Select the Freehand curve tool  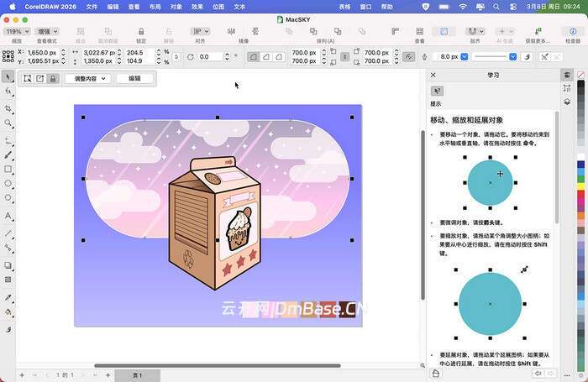tap(8, 141)
